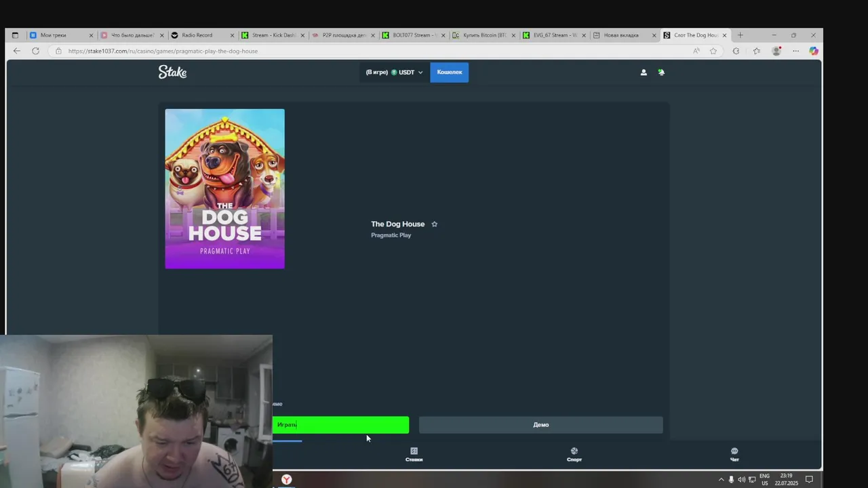This screenshot has height=488, width=868.
Task: Click the volume speaker tray icon
Action: coord(741,479)
